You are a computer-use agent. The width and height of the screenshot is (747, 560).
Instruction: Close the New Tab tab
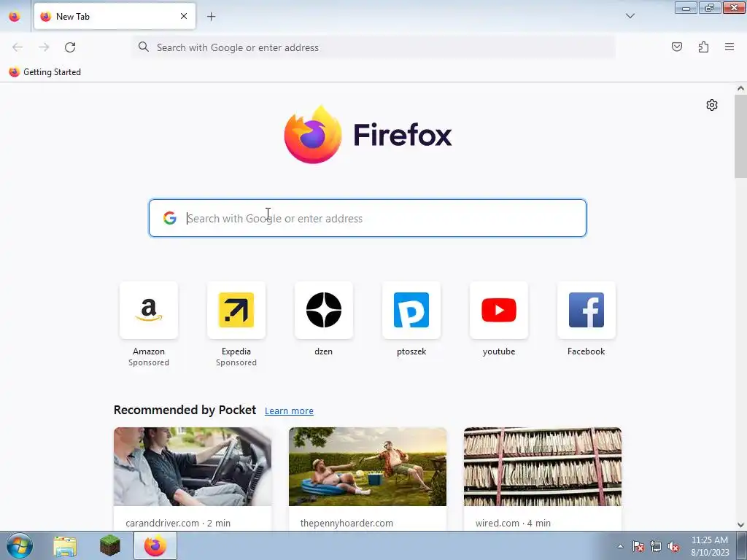pyautogui.click(x=184, y=16)
